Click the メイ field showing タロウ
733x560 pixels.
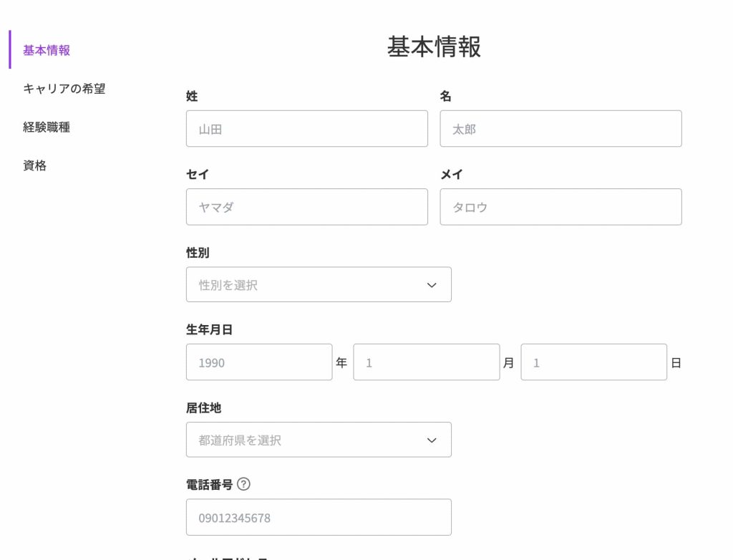point(560,207)
